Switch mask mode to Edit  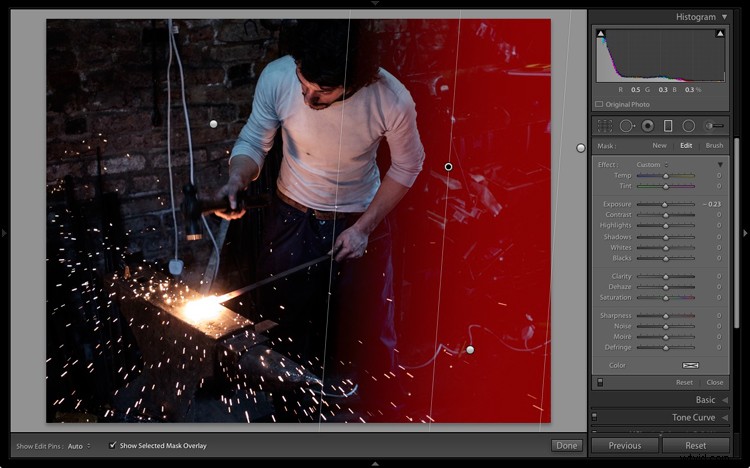tap(686, 145)
